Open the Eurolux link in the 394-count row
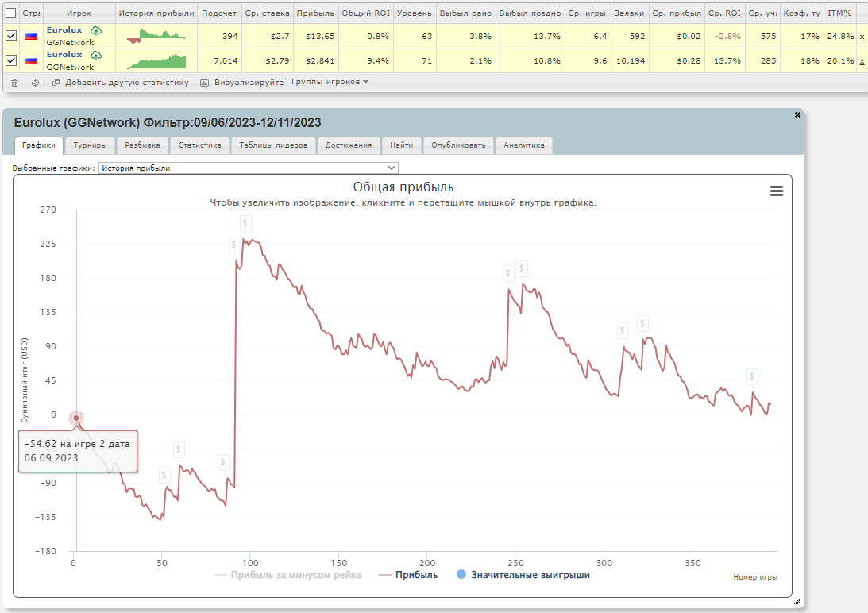Viewport: 868px width, 613px height. coord(64,30)
